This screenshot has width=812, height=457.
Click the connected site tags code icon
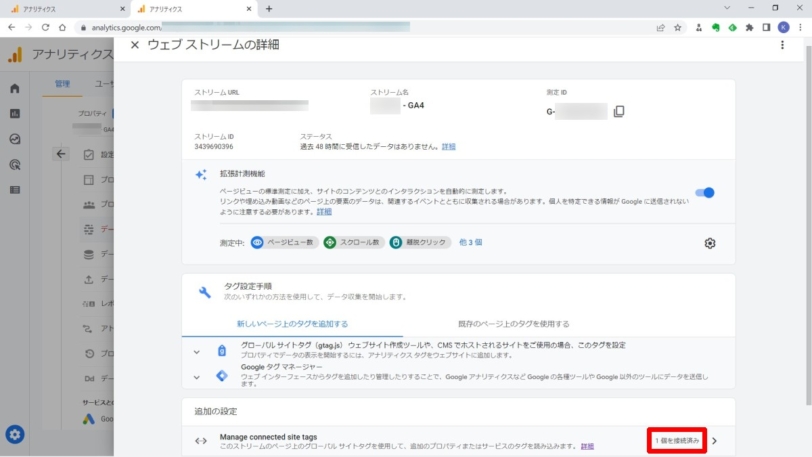(201, 441)
